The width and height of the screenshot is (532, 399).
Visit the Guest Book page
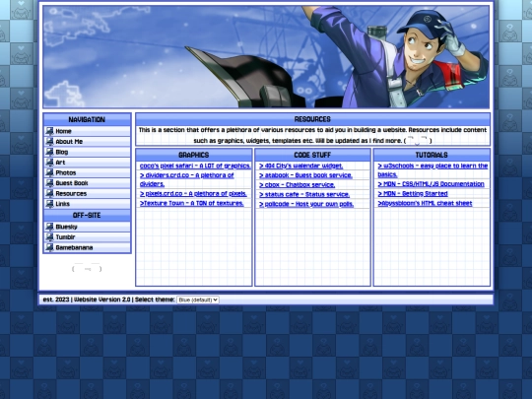tap(88, 183)
